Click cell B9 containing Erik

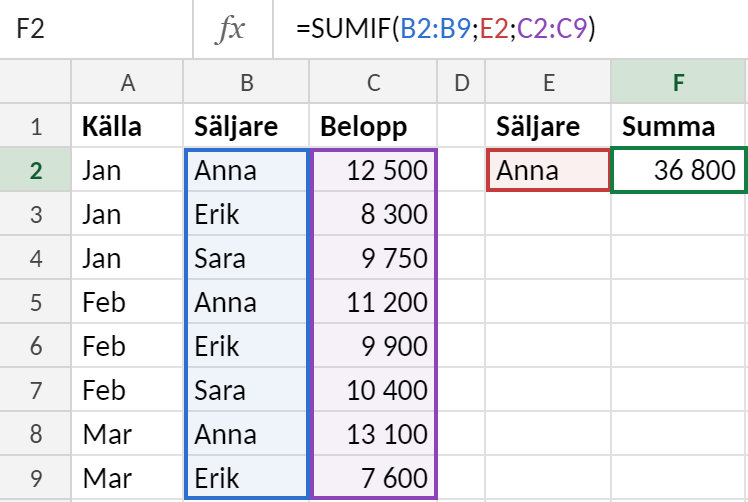pyautogui.click(x=246, y=477)
